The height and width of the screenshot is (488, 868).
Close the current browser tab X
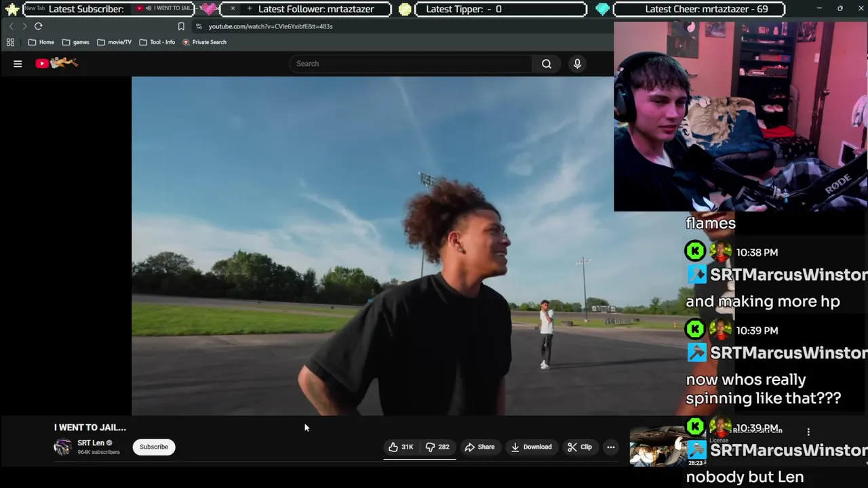point(233,9)
